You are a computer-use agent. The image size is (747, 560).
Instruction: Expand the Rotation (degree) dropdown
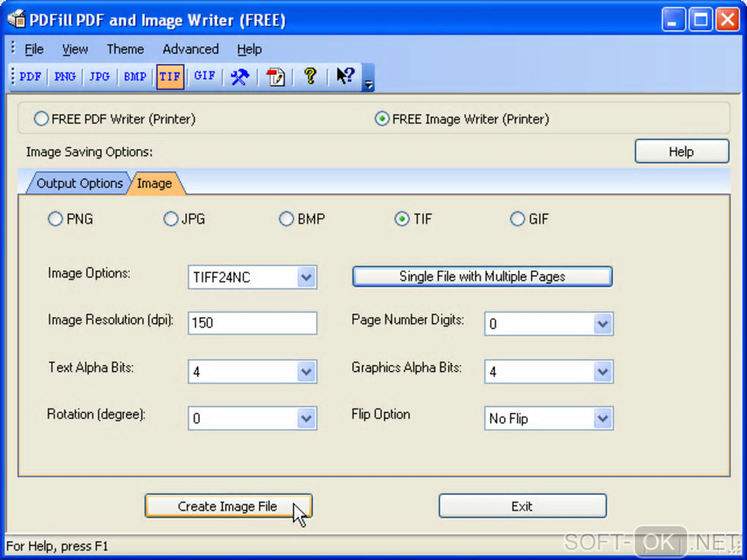click(306, 419)
